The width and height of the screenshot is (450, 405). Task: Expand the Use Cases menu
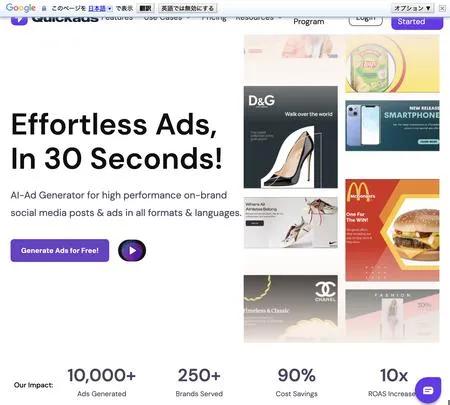(x=167, y=17)
